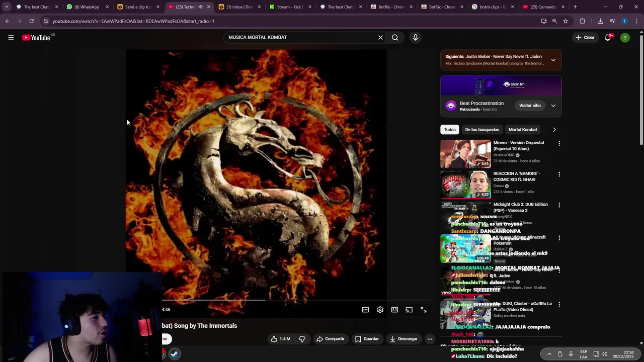This screenshot has width=644, height=362.
Task: Select the Todos filter chip
Action: click(x=450, y=130)
